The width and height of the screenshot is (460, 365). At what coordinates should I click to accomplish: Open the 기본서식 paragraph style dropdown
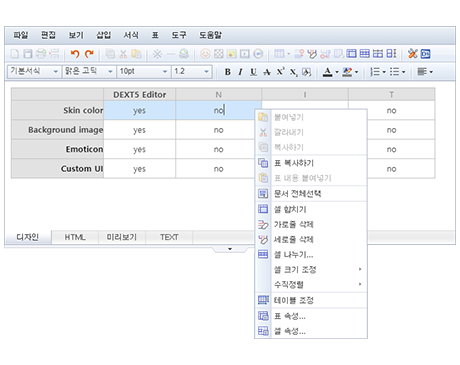34,71
